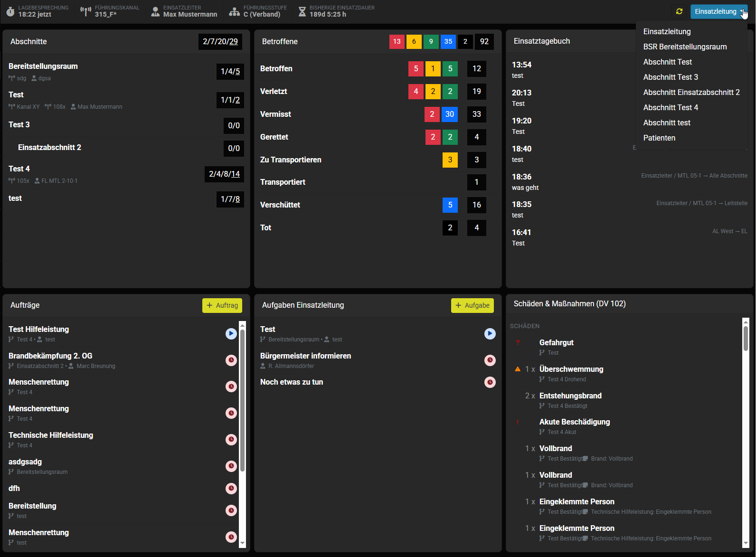This screenshot has height=557, width=756.
Task: Click blue total badge 35 in Betroffene header
Action: click(x=448, y=41)
